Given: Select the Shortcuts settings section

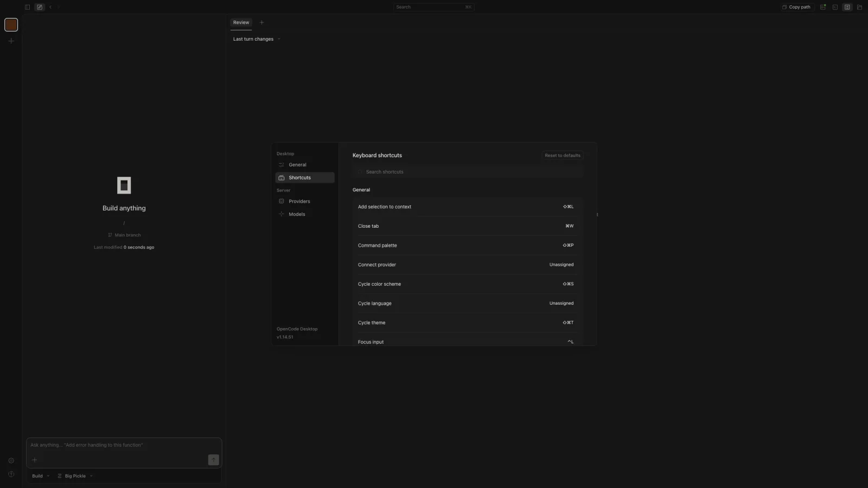Looking at the screenshot, I should (305, 178).
